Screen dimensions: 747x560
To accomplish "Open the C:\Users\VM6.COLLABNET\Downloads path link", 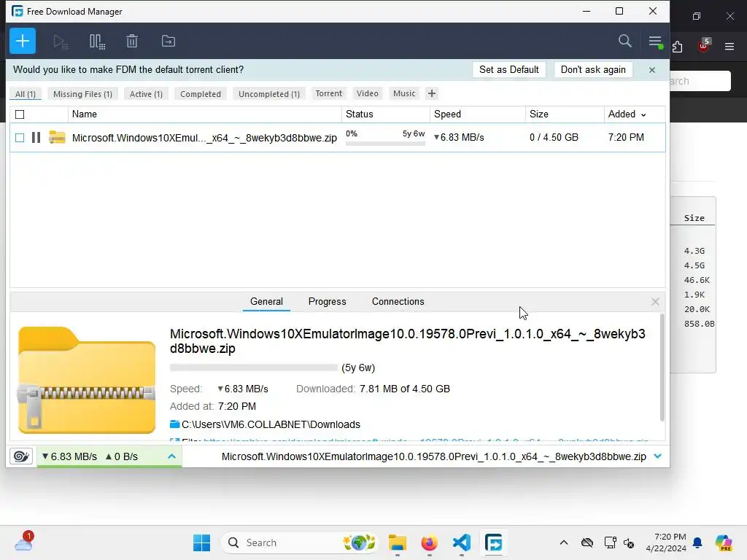I will (271, 424).
